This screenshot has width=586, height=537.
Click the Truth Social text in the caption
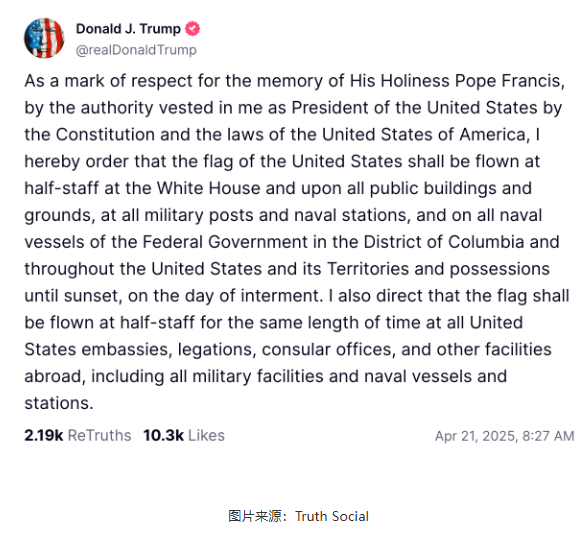pos(332,516)
